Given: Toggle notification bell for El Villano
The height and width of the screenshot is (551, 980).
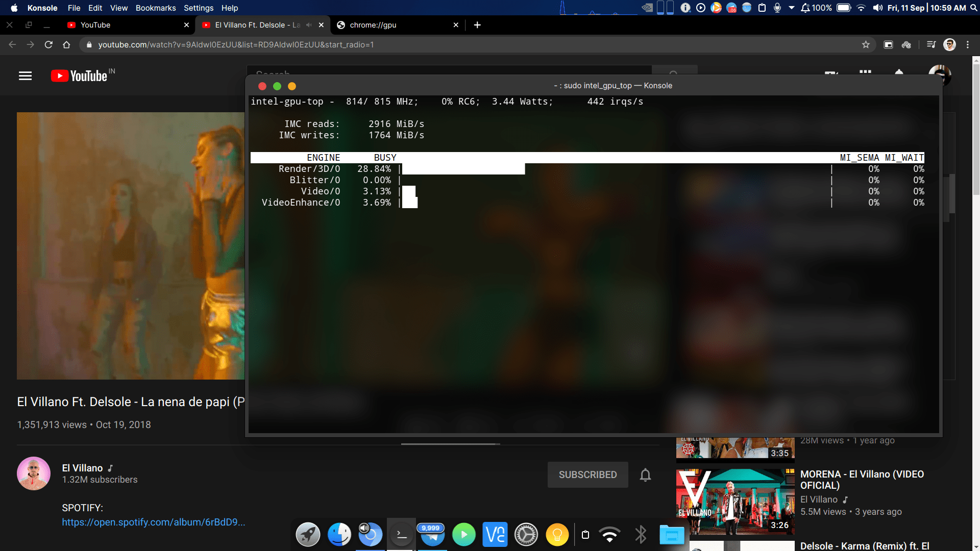Looking at the screenshot, I should 645,475.
